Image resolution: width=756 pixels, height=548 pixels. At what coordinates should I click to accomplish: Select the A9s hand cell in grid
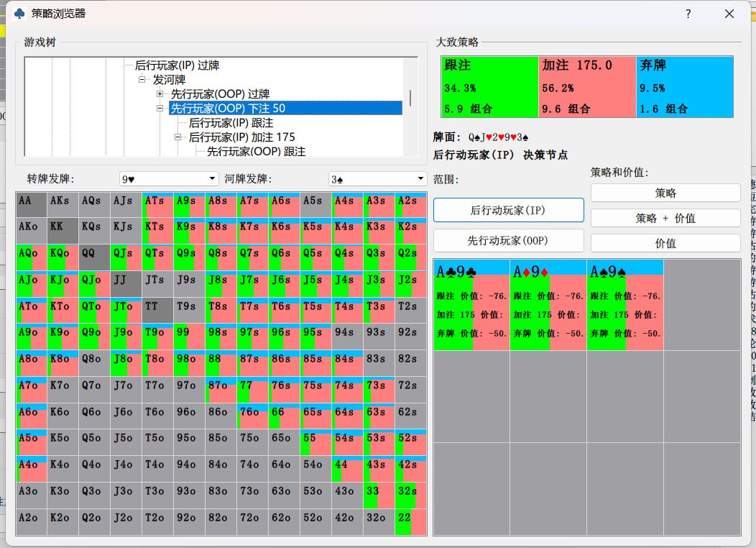pos(189,204)
